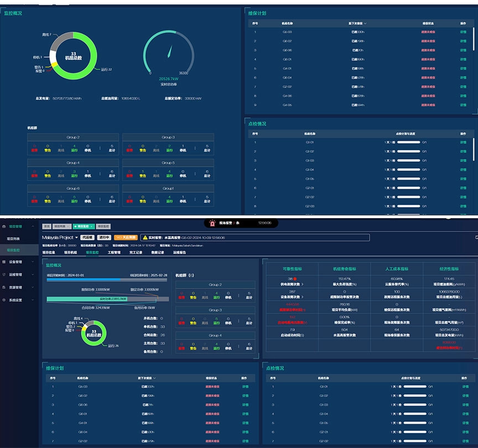
Task: Switch to the 首页 page tab
Action: click(46, 226)
